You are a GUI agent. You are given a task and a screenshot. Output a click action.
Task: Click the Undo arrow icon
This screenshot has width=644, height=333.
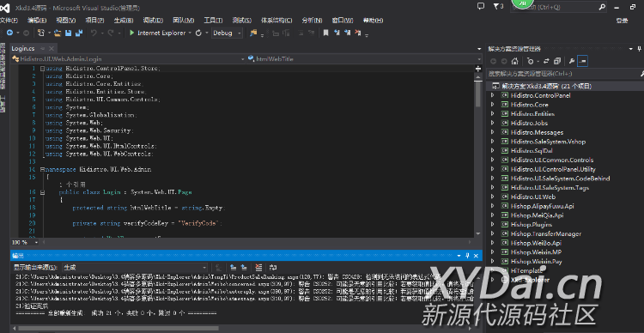click(x=94, y=33)
